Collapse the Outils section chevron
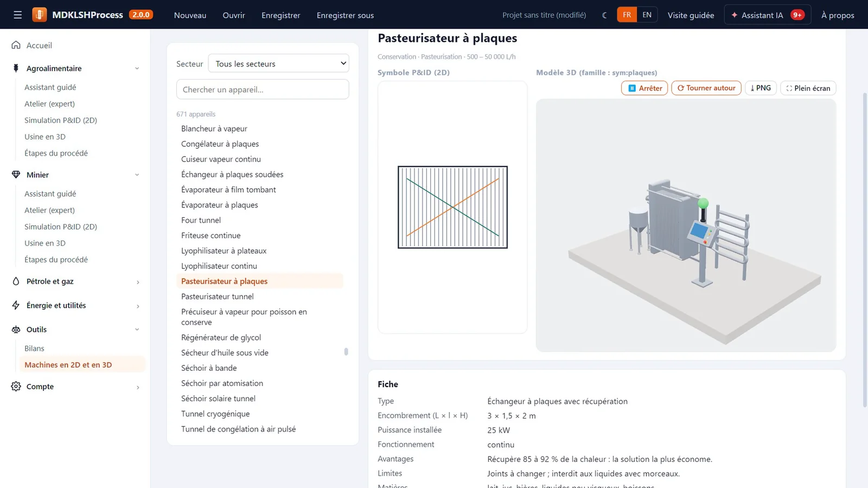The width and height of the screenshot is (868, 488). click(137, 329)
